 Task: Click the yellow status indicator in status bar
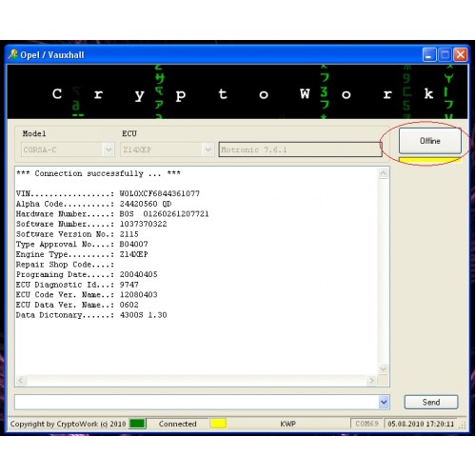pyautogui.click(x=218, y=424)
